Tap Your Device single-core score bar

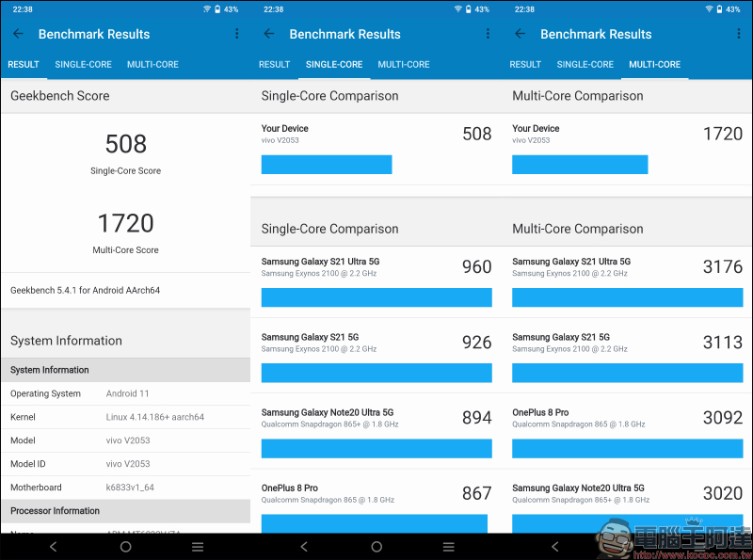coord(327,165)
